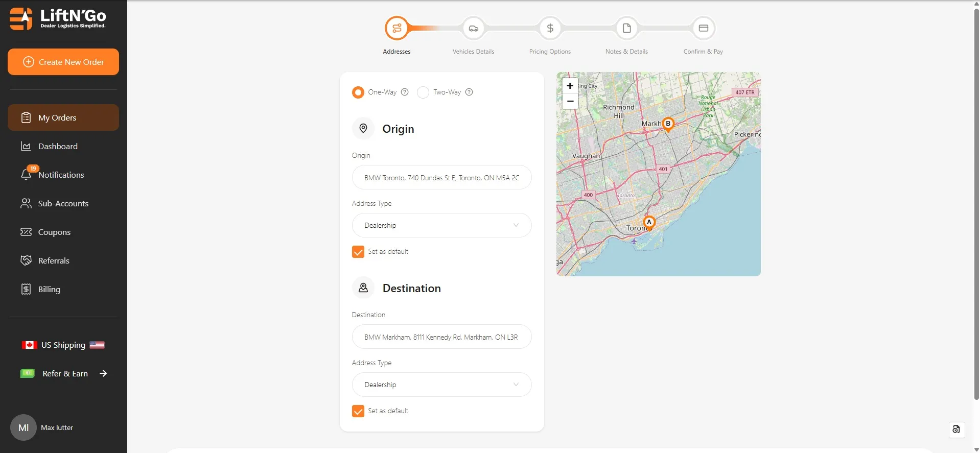Click the Canadian flag icon

coord(29,345)
